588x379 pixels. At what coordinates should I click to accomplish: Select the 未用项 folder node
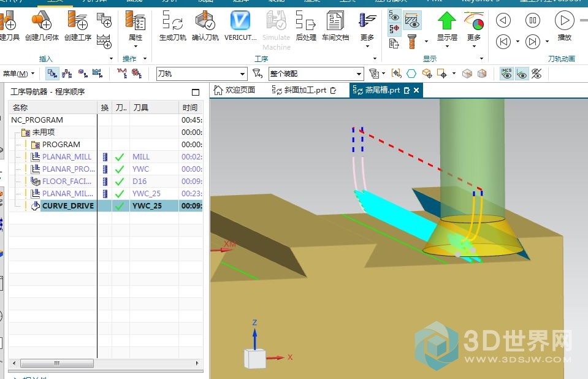(x=106, y=132)
